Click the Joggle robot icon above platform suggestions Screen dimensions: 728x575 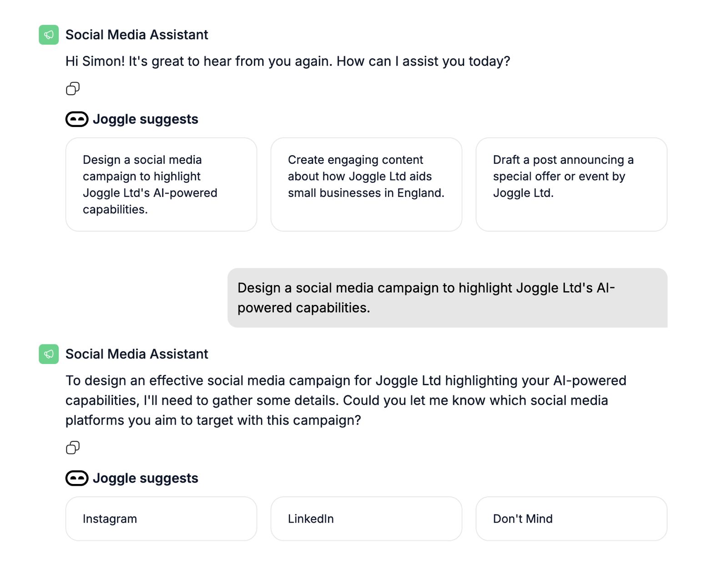point(77,478)
